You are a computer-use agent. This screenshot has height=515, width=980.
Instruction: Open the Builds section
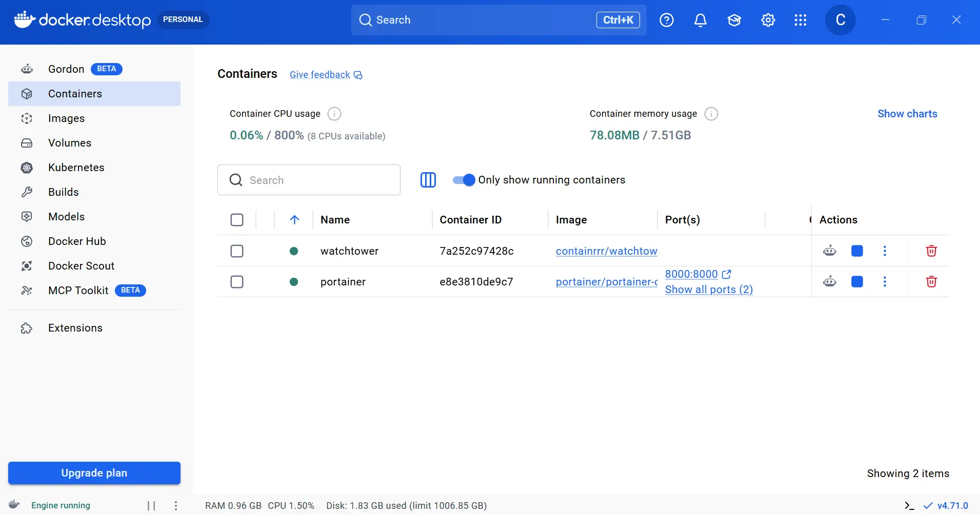coord(94,192)
